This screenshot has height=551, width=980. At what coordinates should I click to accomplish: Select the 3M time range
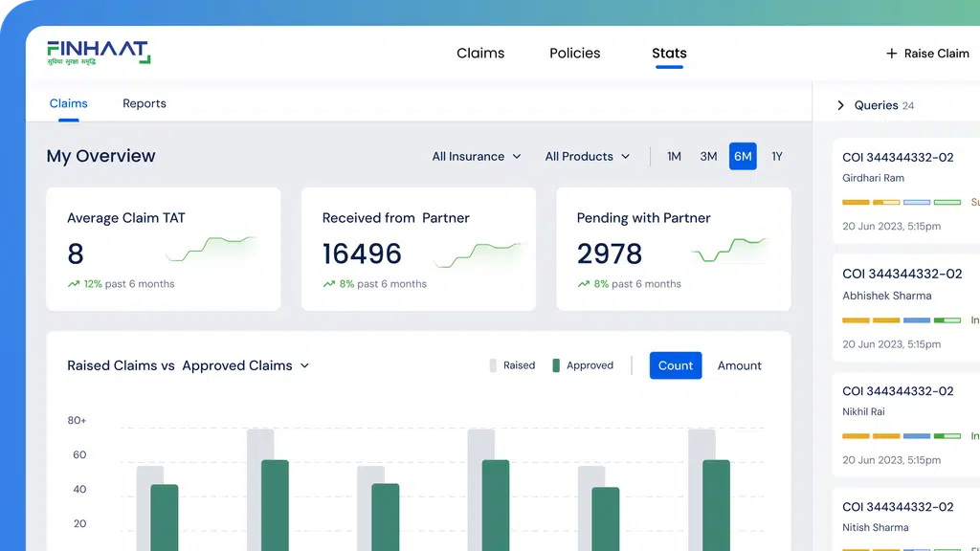(x=708, y=156)
